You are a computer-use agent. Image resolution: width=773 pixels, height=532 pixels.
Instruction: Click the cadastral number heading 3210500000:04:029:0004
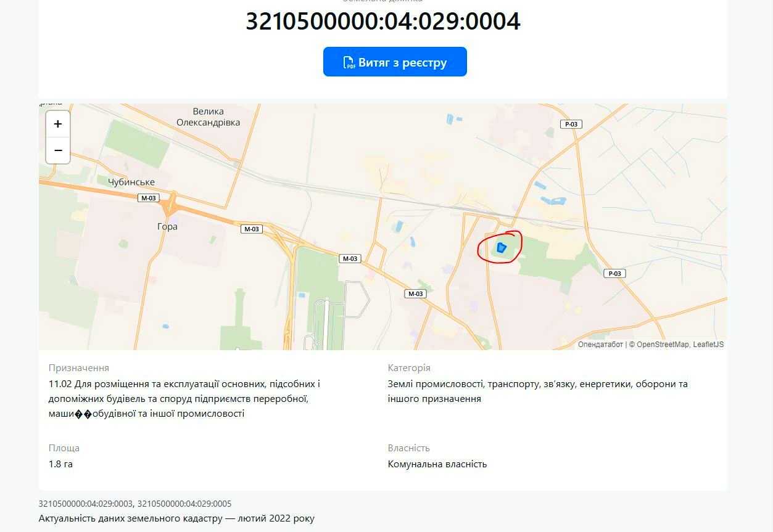tap(383, 21)
